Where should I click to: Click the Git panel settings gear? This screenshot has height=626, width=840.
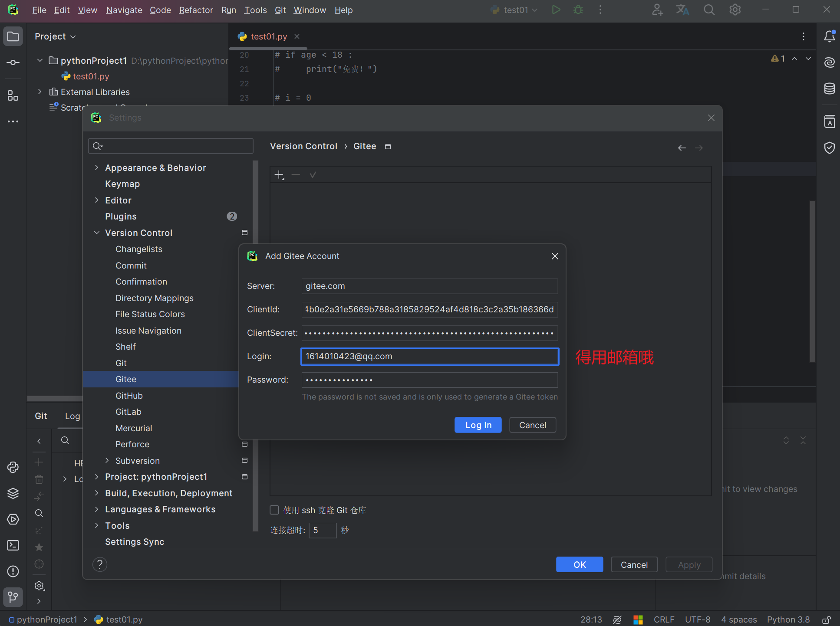click(x=39, y=586)
